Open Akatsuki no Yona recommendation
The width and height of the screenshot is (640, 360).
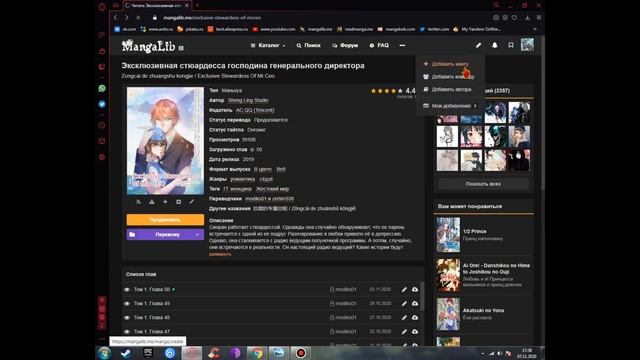point(483,310)
